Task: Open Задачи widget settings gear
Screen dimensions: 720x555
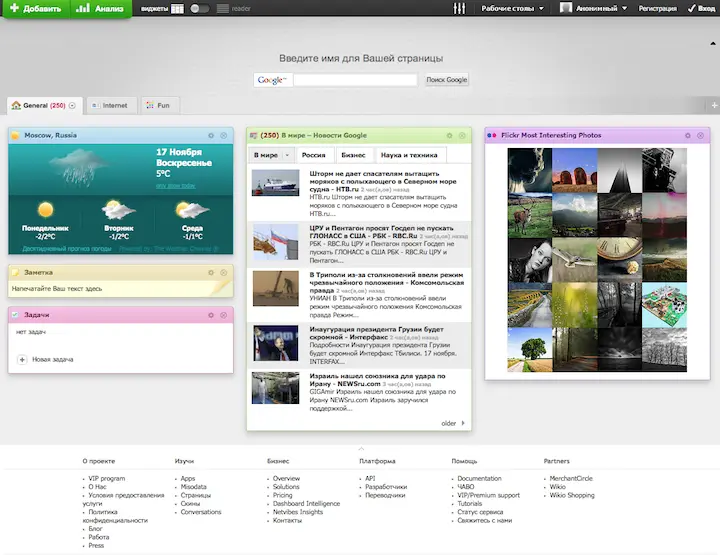Action: click(211, 315)
